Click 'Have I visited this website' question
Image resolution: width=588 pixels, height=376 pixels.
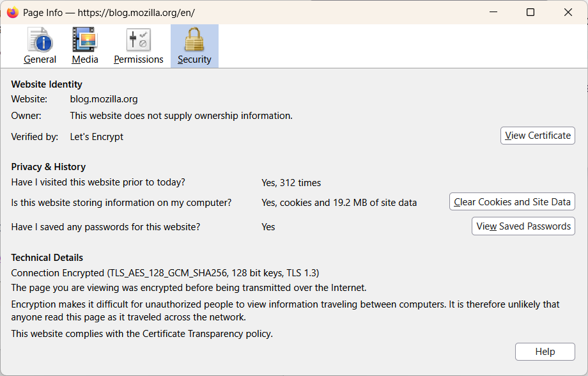[x=98, y=182]
